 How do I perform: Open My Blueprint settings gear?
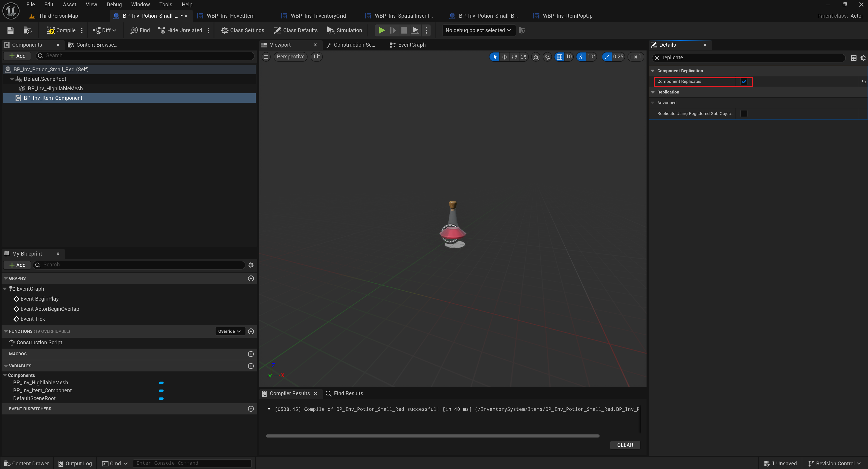[251, 265]
